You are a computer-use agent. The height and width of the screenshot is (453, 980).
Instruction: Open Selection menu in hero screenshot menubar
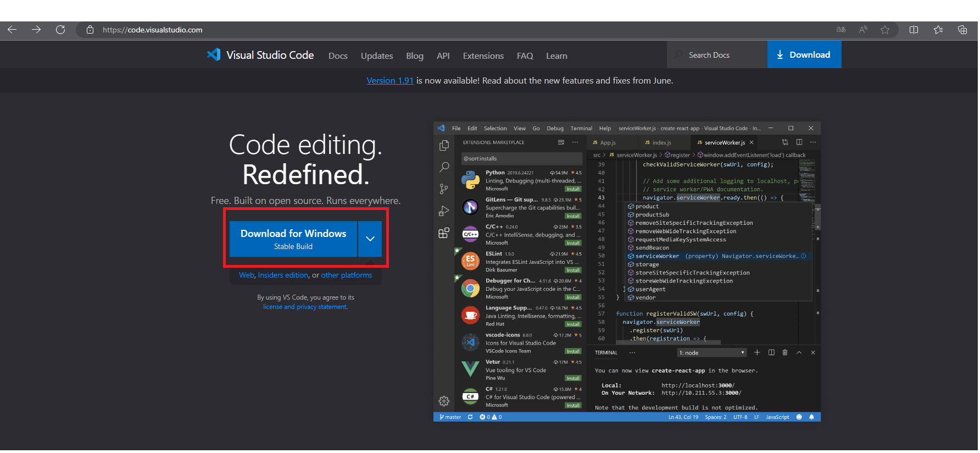point(495,129)
